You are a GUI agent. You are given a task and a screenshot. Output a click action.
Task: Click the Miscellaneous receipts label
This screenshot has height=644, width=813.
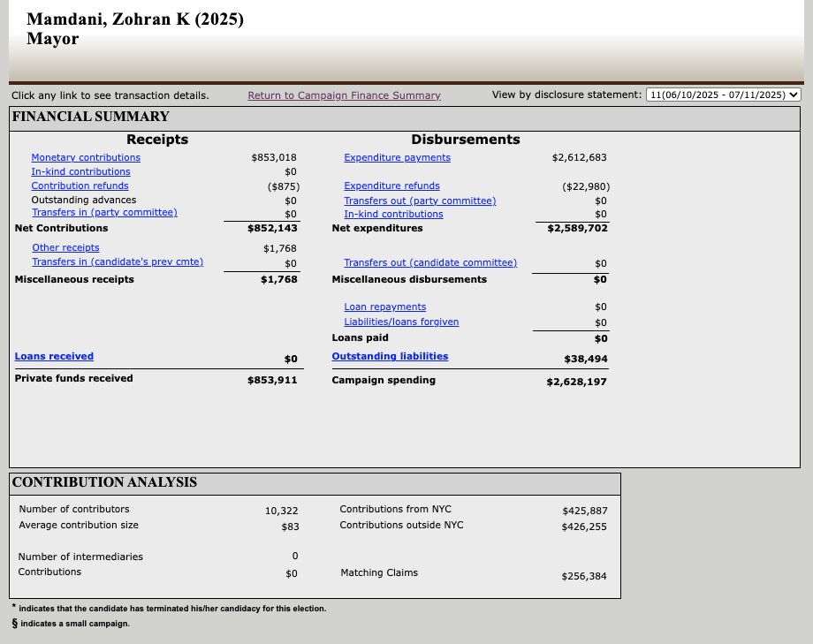(x=74, y=279)
